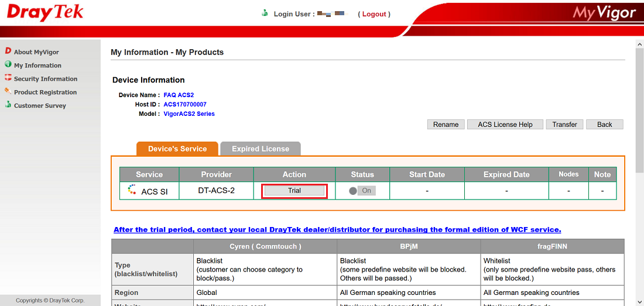Screen dimensions: 644x306
Task: Open About MyVigor menu
Action: [36, 52]
